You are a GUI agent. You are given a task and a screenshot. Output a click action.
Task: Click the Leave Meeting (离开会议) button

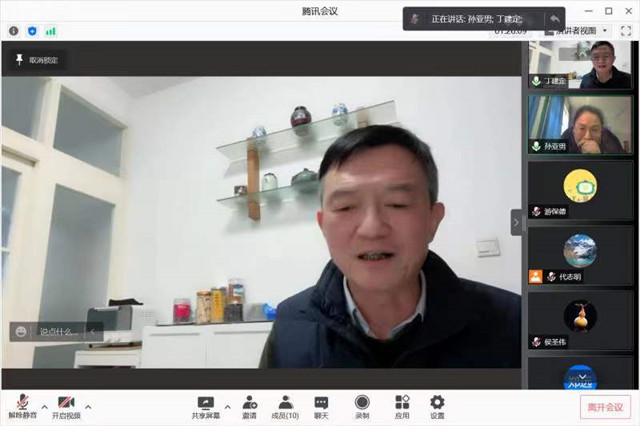[605, 407]
